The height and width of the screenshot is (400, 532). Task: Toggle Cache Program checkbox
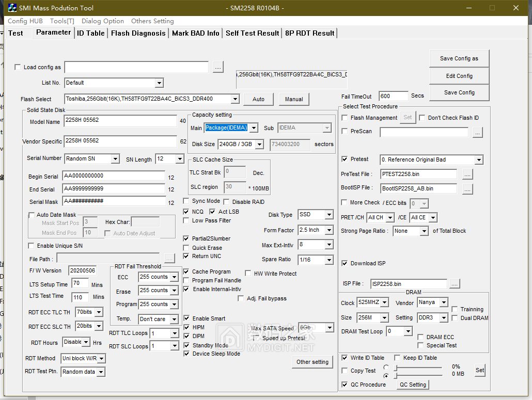(x=186, y=271)
